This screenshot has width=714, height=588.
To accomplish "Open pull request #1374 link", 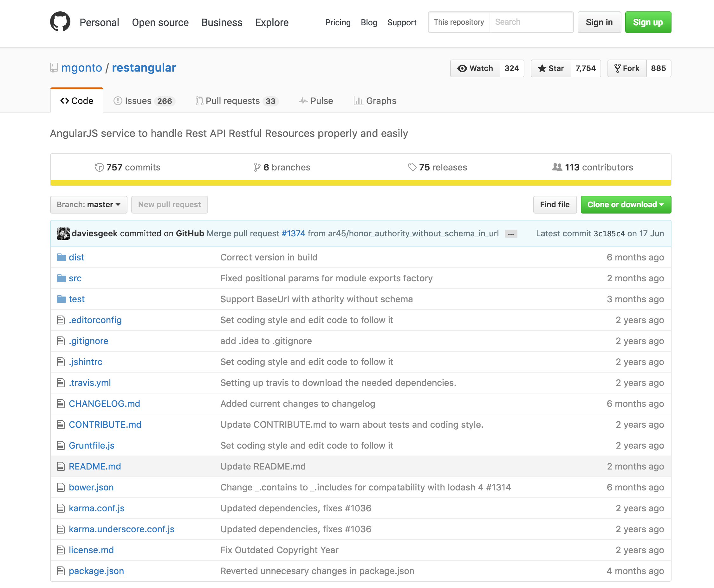I will [x=294, y=234].
